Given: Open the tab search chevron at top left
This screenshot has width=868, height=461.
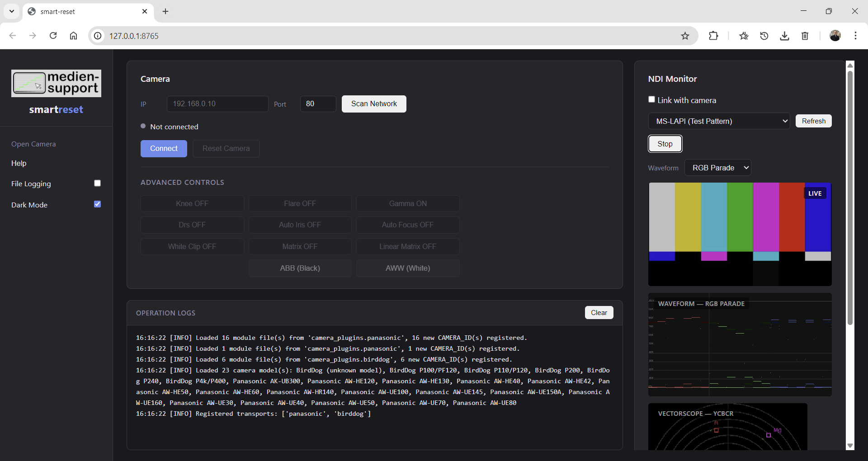Looking at the screenshot, I should click(11, 11).
